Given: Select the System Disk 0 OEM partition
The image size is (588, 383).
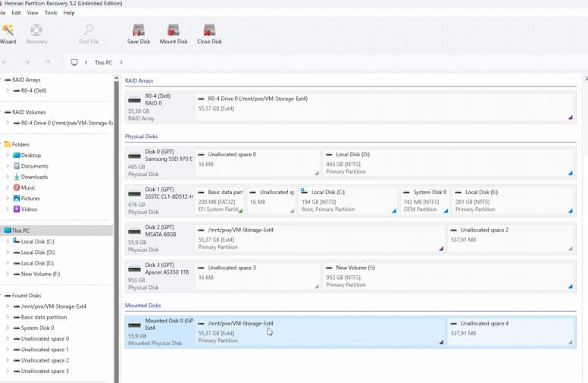Looking at the screenshot, I should 425,200.
